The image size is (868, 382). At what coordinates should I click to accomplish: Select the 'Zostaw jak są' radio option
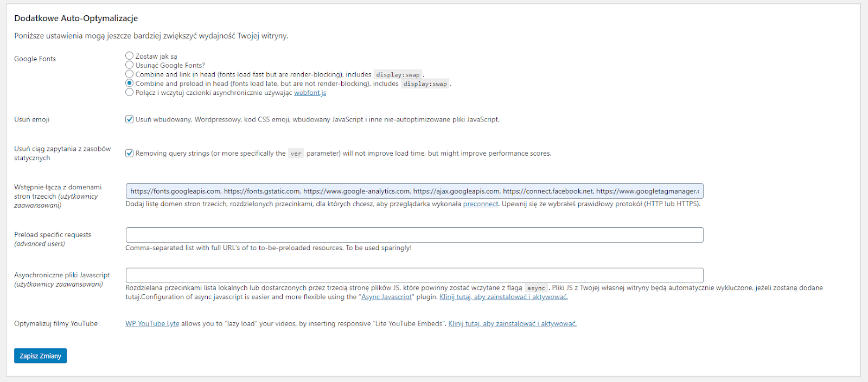click(129, 56)
